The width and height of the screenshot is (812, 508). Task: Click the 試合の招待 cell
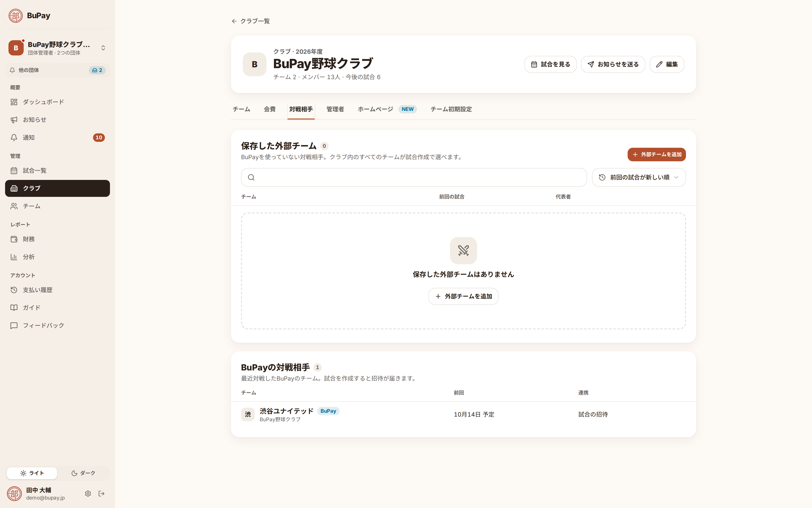[x=593, y=415]
